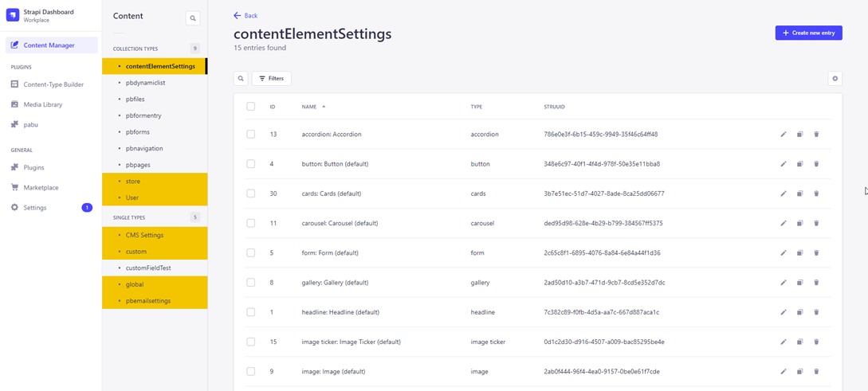Open Content Manager in main navigation

coord(52,45)
